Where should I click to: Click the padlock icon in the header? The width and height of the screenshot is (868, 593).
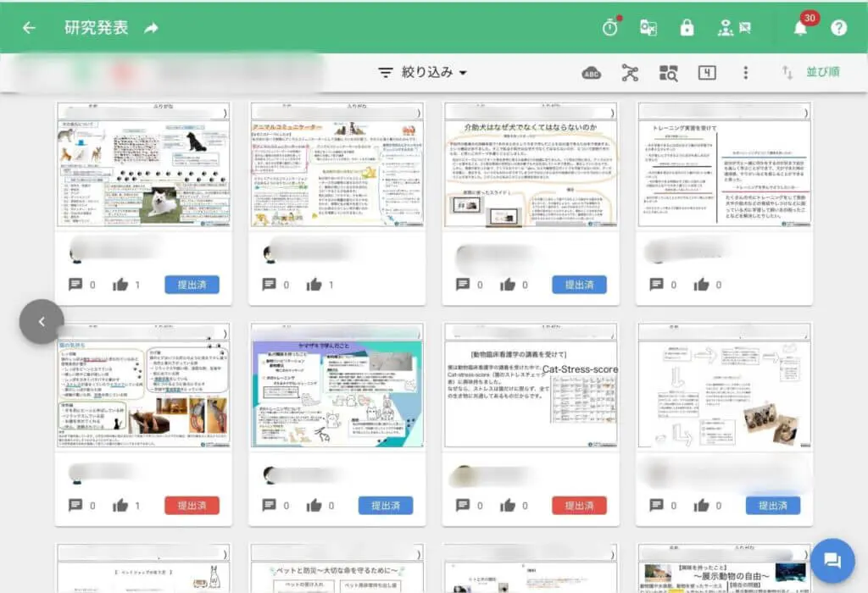(x=687, y=27)
